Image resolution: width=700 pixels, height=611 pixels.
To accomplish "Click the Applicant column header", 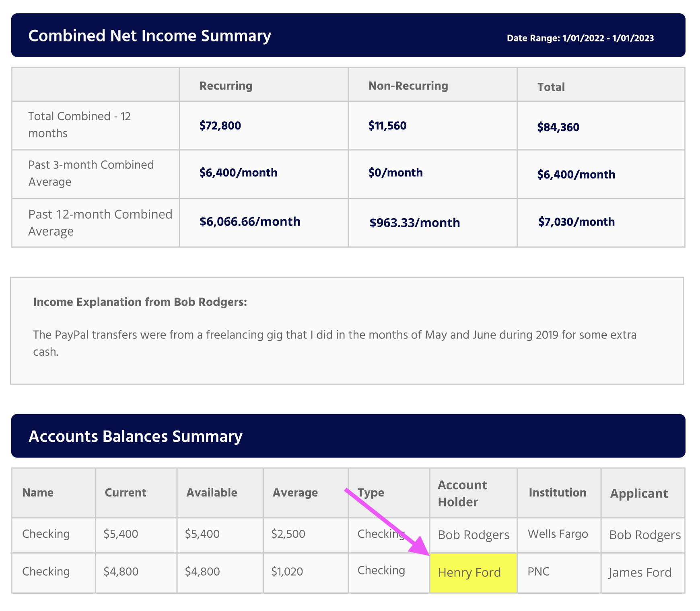I will click(x=639, y=493).
